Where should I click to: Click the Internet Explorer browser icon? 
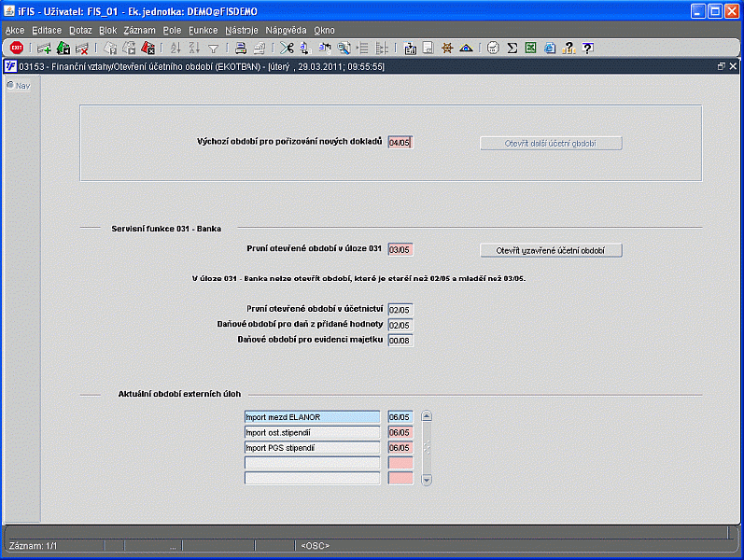(550, 48)
